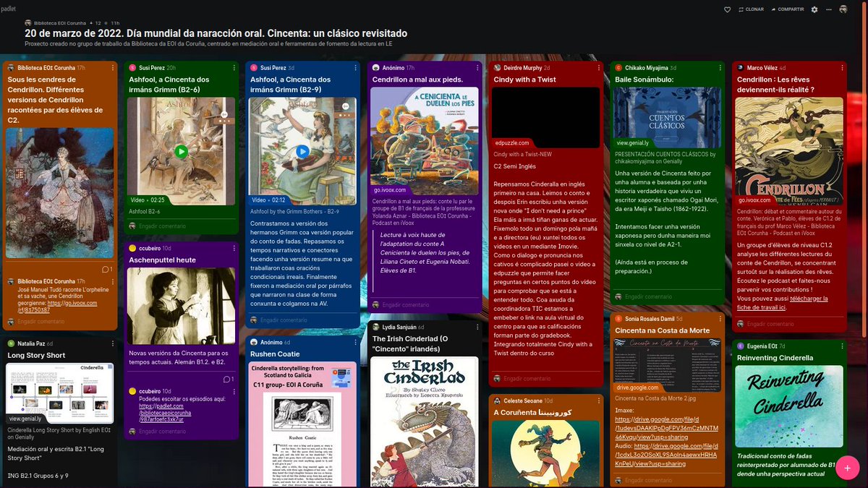
Task: Open options menu of Rushen Coatie post
Action: 355,342
